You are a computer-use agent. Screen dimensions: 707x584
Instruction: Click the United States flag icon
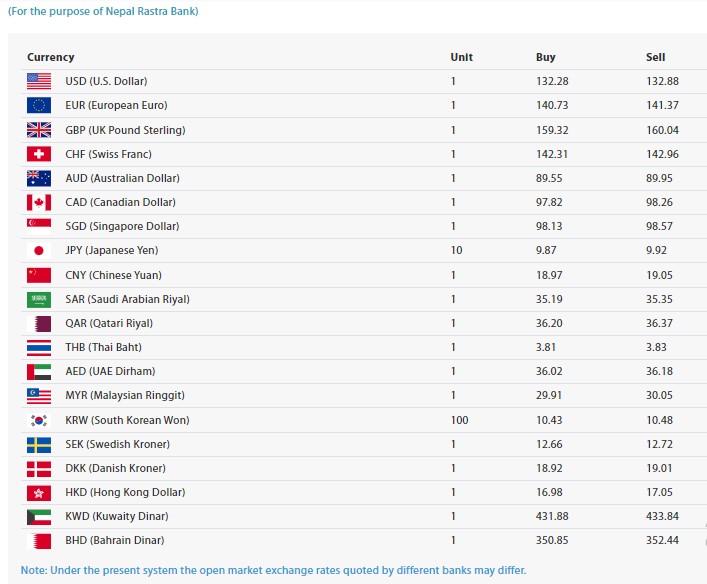39,81
